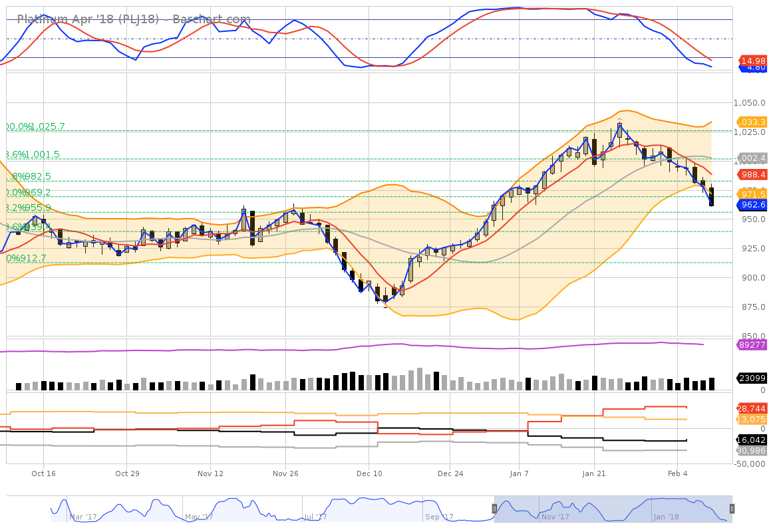Click the black 23099 volume label
The width and height of the screenshot is (769, 532).
tap(752, 378)
